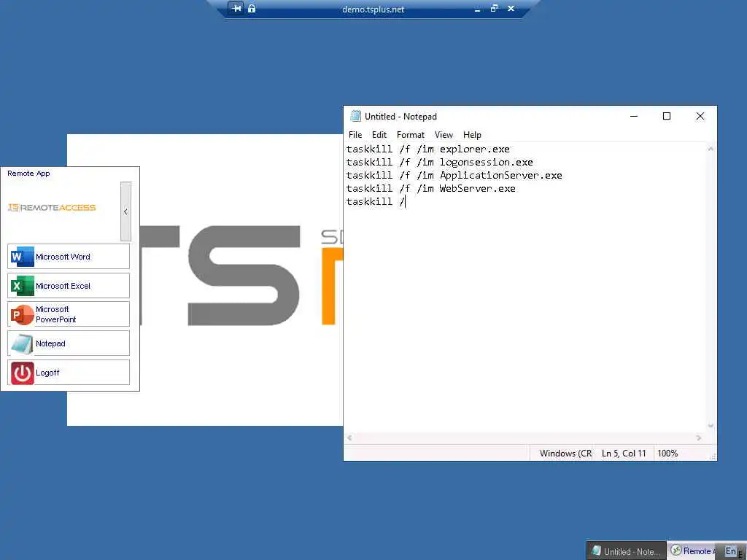Viewport: 747px width, 560px height.
Task: Click 'Ln 5, Col 11' in status bar
Action: [624, 454]
